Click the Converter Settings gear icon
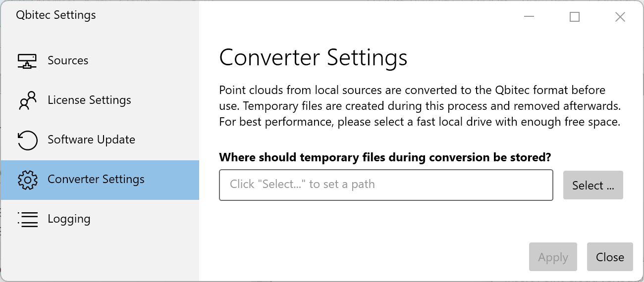The width and height of the screenshot is (644, 282). (28, 180)
